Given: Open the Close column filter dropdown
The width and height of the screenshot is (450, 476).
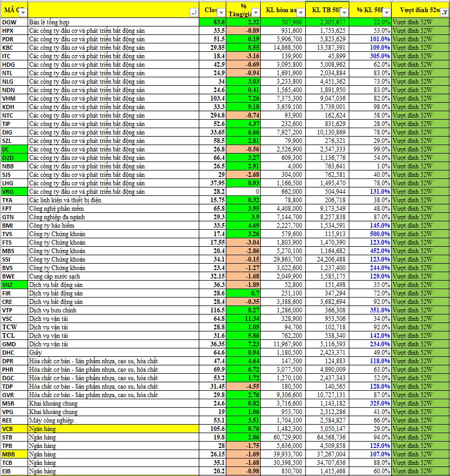Looking at the screenshot, I should [x=222, y=12].
